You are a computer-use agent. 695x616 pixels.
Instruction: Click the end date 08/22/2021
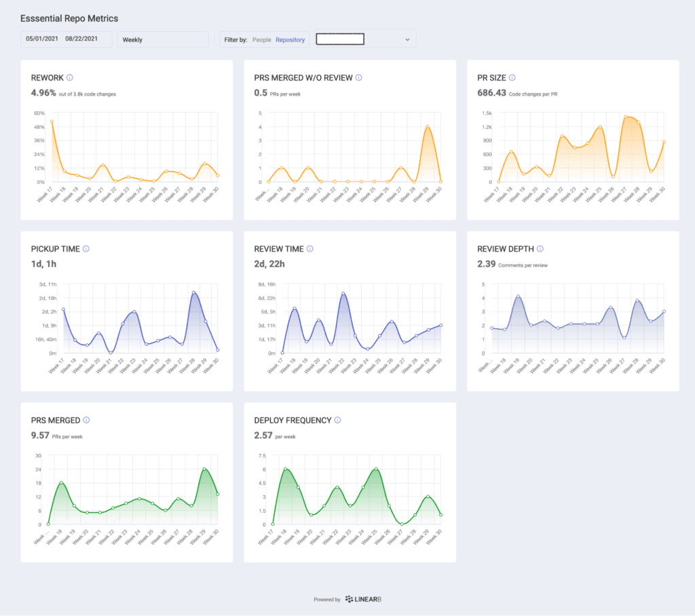(81, 39)
